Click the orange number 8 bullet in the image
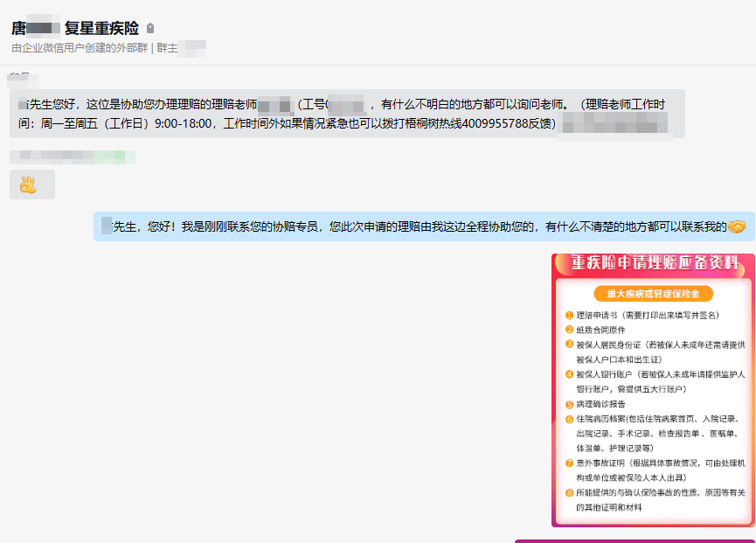 [569, 493]
